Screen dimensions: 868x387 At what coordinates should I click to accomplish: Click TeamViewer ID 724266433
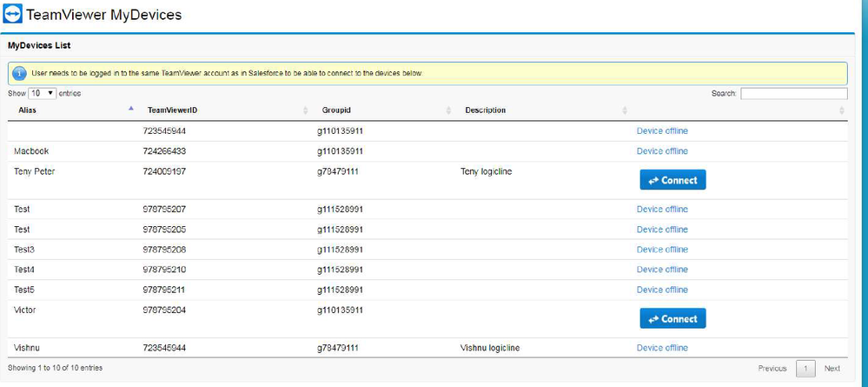164,150
